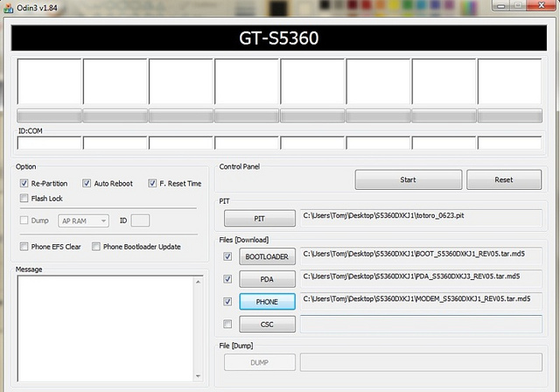Click the ID input box
This screenshot has height=392, width=560.
[x=140, y=220]
